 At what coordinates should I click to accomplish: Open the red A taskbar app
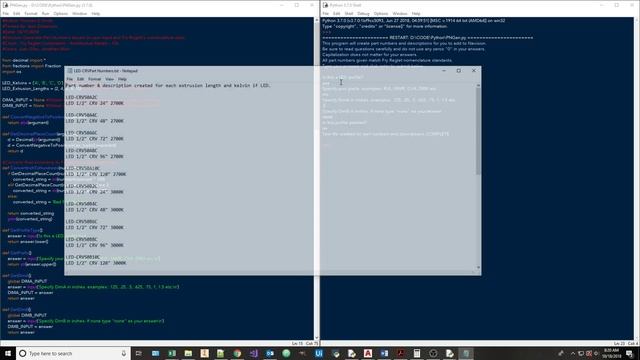[368, 353]
